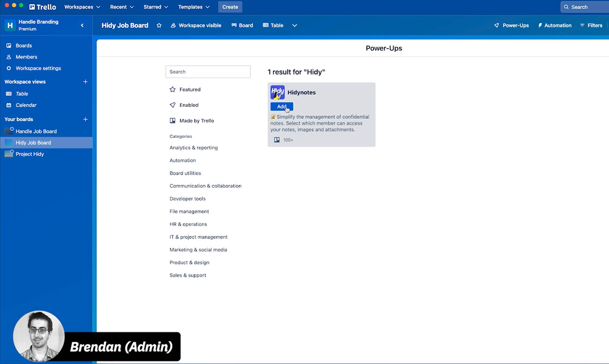The width and height of the screenshot is (609, 364).
Task: Open the Templates dropdown
Action: coord(194,7)
